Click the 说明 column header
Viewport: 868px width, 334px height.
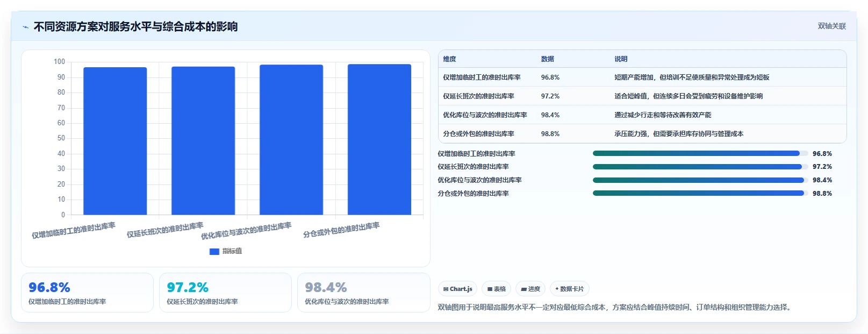coord(621,59)
